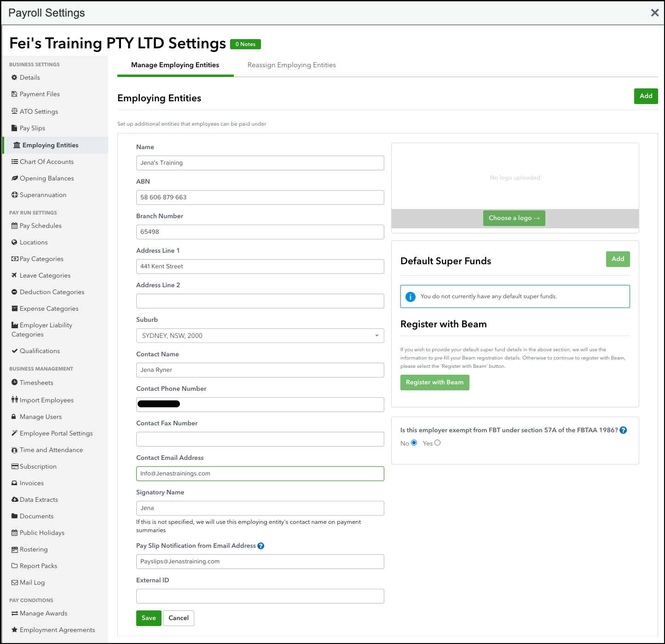Screen dimensions: 665x644
Task: Click help icon next to Pay Slip Notification
Action: pyautogui.click(x=261, y=546)
